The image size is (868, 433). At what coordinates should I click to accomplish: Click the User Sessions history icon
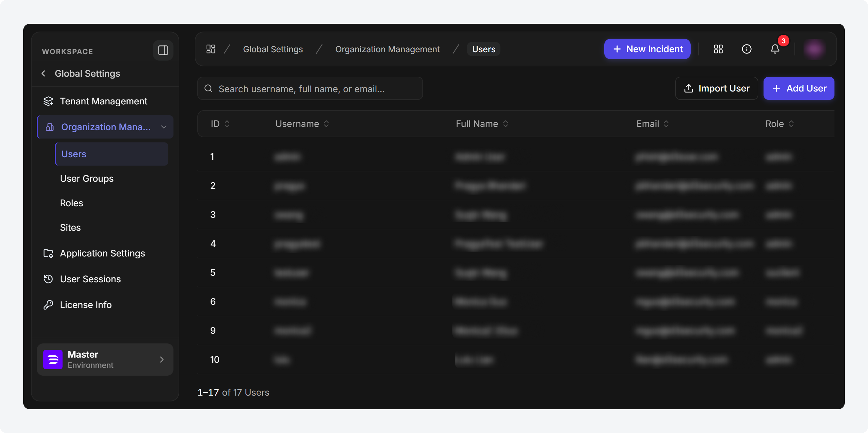pos(48,279)
